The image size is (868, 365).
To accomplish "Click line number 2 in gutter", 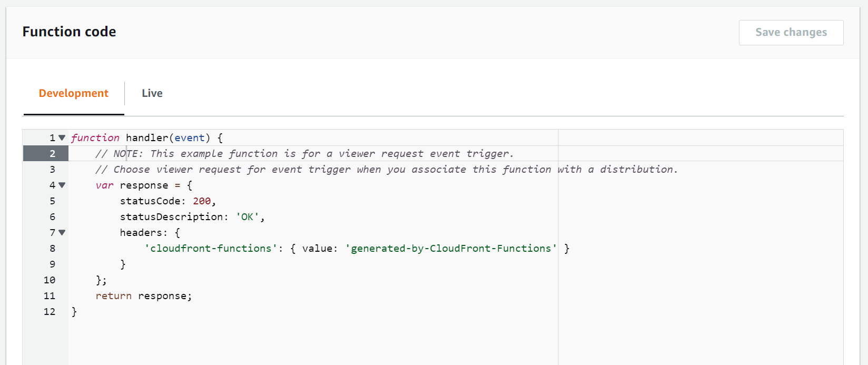I will tap(52, 154).
